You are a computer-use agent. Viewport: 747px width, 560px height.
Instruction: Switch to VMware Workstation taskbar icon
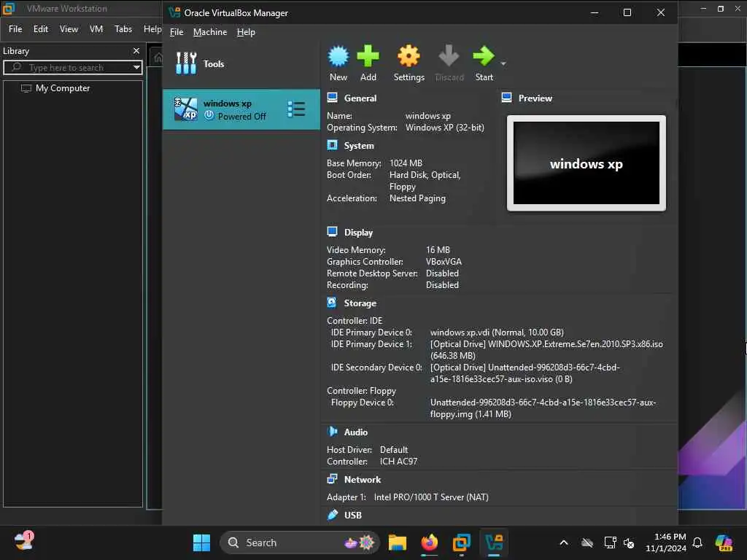coord(461,542)
